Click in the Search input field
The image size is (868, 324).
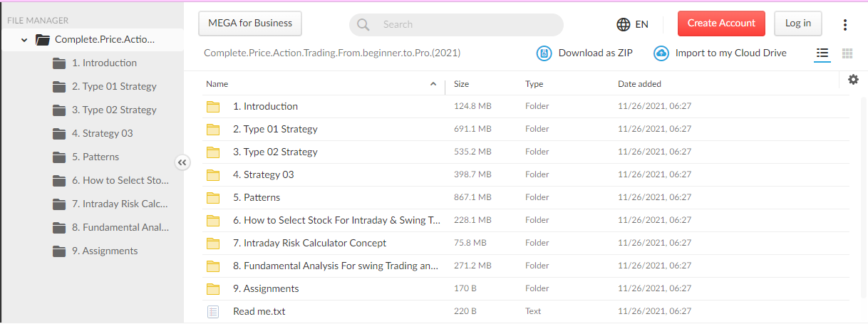point(467,25)
